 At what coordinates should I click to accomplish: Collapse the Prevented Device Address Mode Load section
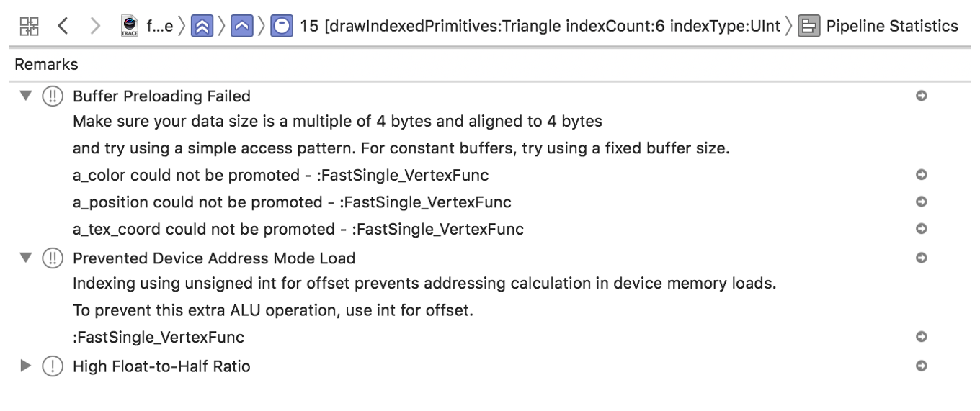(x=27, y=258)
